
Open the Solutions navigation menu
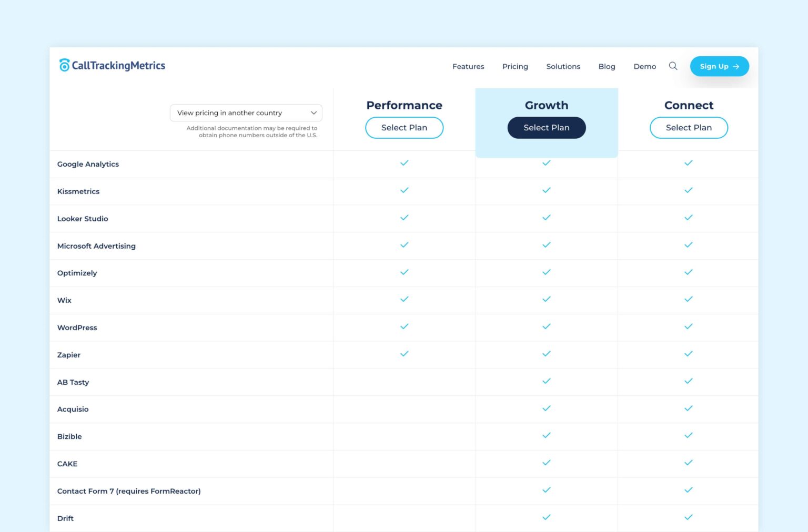(x=563, y=66)
